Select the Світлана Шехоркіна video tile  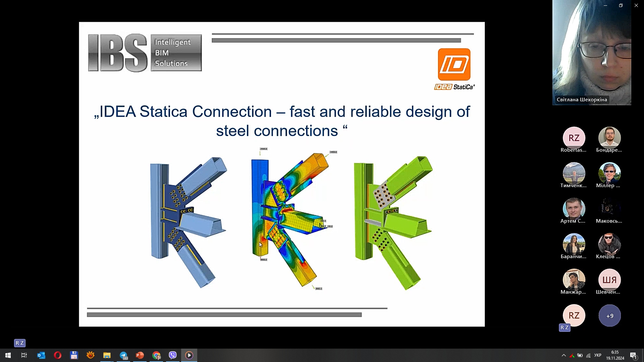[592, 53]
